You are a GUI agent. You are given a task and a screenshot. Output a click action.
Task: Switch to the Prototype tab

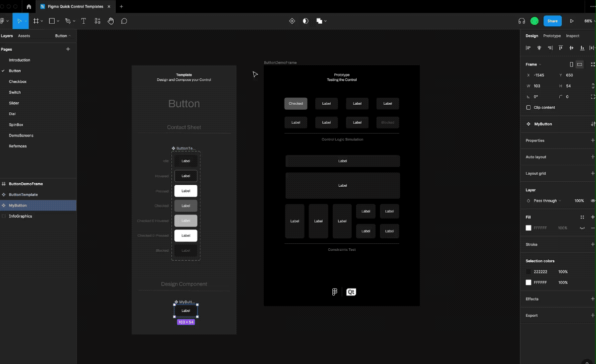point(551,36)
